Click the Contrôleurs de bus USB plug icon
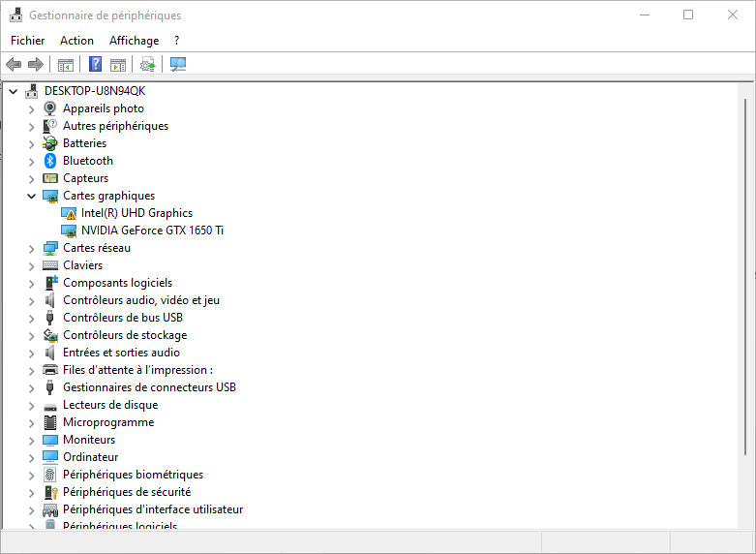This screenshot has width=756, height=554. tap(49, 318)
